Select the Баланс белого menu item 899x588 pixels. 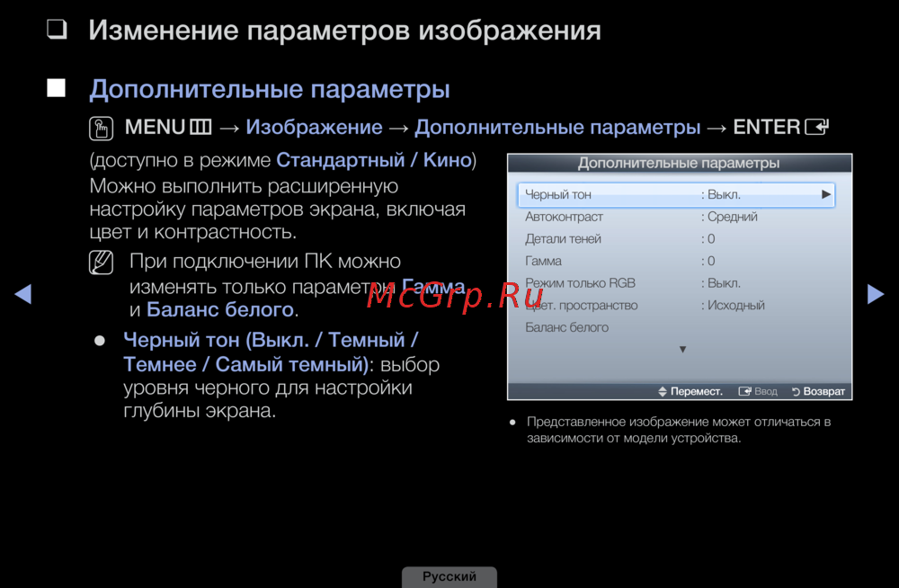[567, 327]
